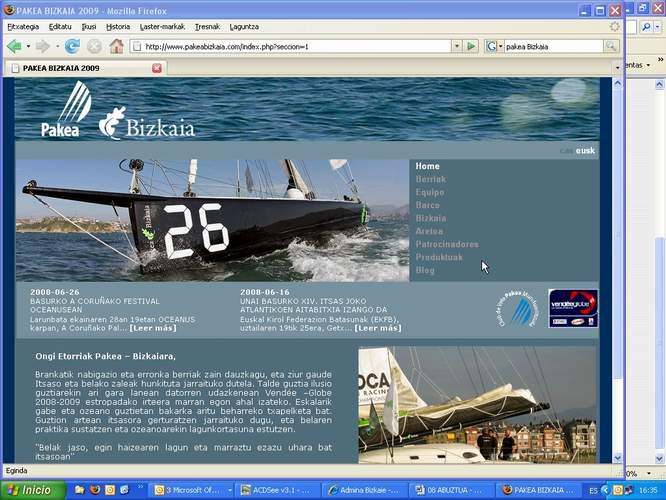Image resolution: width=666 pixels, height=500 pixels.
Task: Open the Aretea navigation link
Action: (429, 231)
